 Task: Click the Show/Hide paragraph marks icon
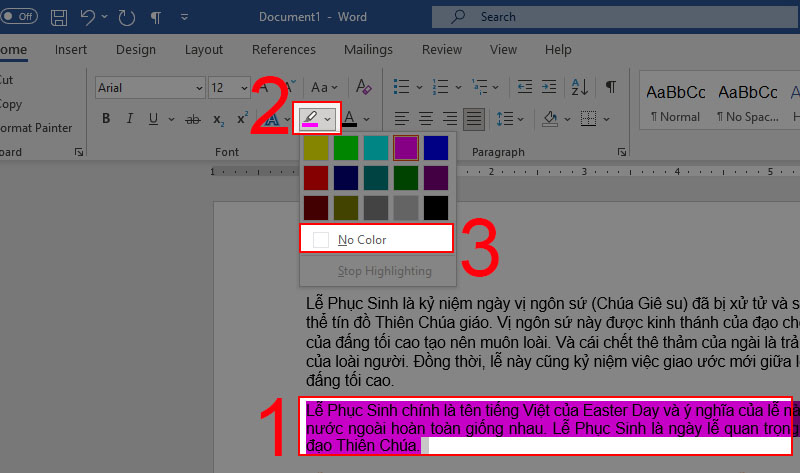pos(609,87)
